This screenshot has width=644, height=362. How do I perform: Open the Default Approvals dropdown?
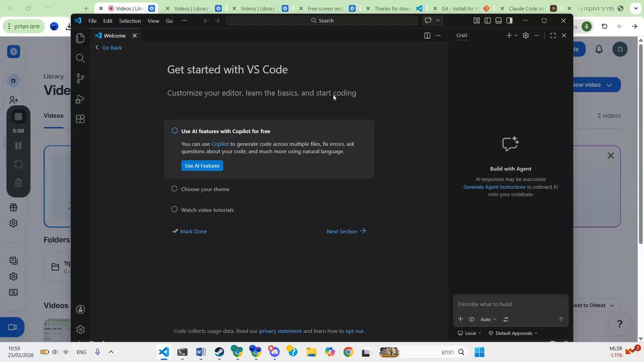click(x=513, y=333)
